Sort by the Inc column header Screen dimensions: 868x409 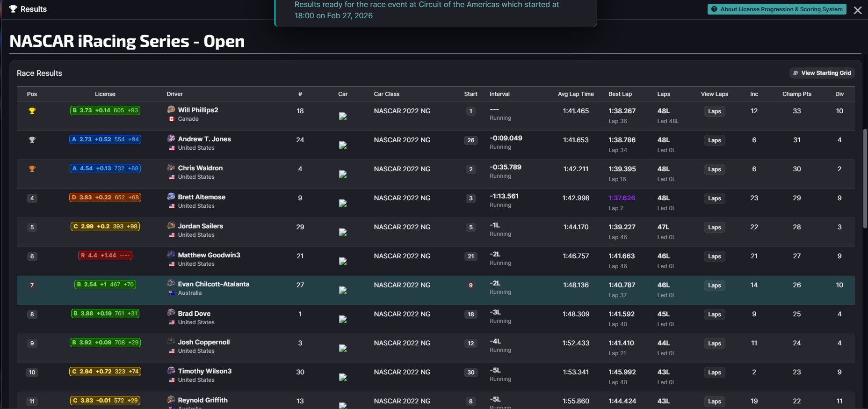(x=754, y=94)
